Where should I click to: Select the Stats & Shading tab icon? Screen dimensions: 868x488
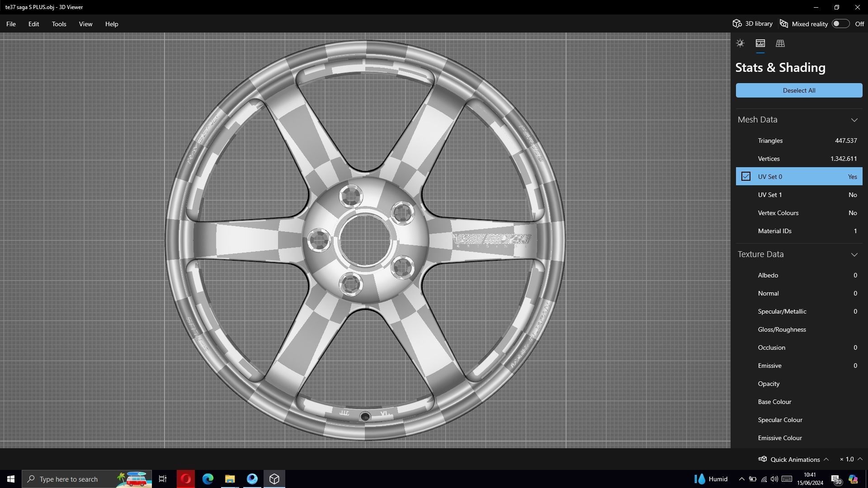coord(760,43)
